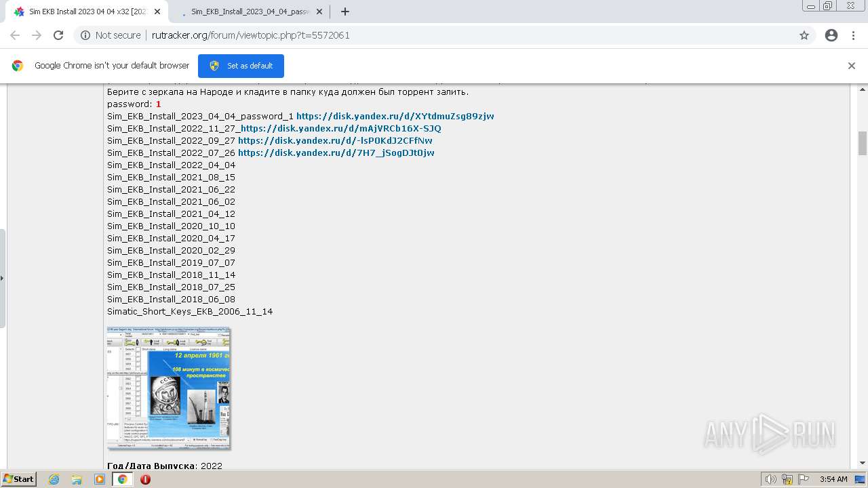Image resolution: width=868 pixels, height=488 pixels.
Task: Click the Sim_EKB_Install_2021_06_22 text
Action: pyautogui.click(x=171, y=189)
